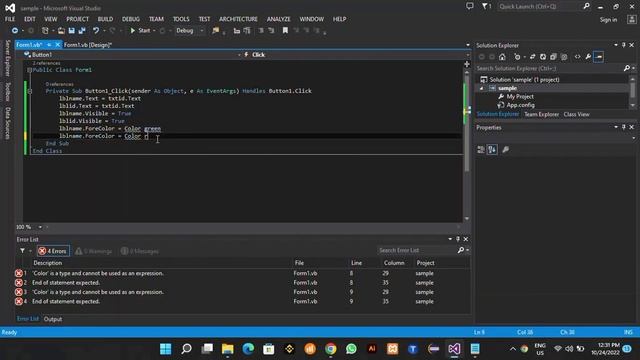The image size is (640, 360).
Task: Switch to the Team Explorer tab
Action: pos(541,115)
